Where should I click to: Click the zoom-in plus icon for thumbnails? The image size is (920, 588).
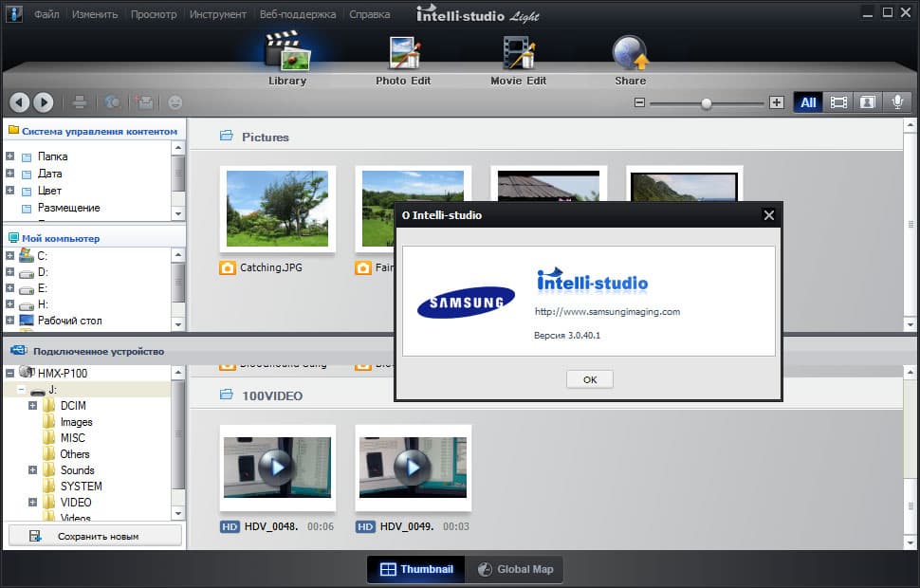pos(777,102)
